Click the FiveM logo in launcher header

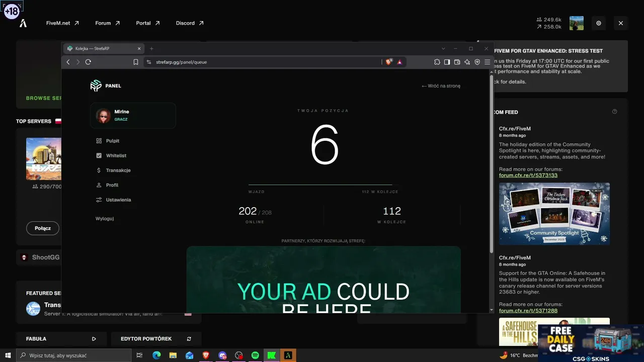coord(23,23)
